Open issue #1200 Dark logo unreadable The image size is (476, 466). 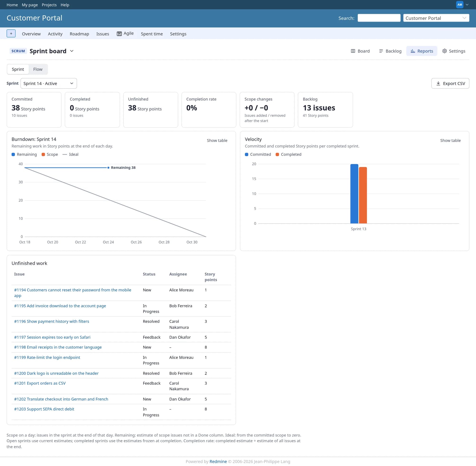click(x=56, y=373)
